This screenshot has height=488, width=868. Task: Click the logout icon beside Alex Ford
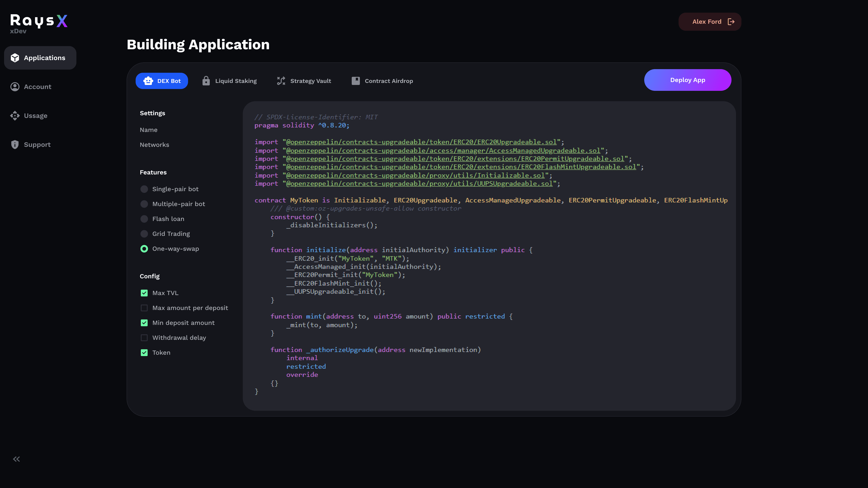pyautogui.click(x=731, y=22)
